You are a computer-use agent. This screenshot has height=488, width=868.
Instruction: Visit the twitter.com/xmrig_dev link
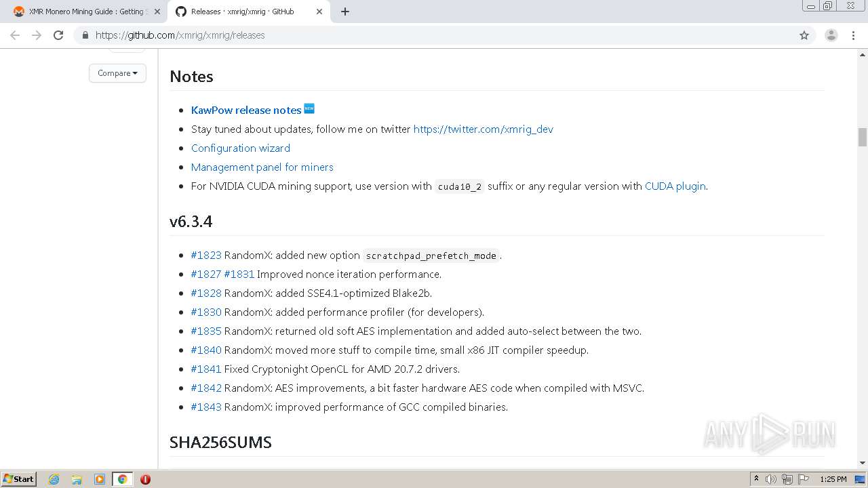pyautogui.click(x=484, y=129)
